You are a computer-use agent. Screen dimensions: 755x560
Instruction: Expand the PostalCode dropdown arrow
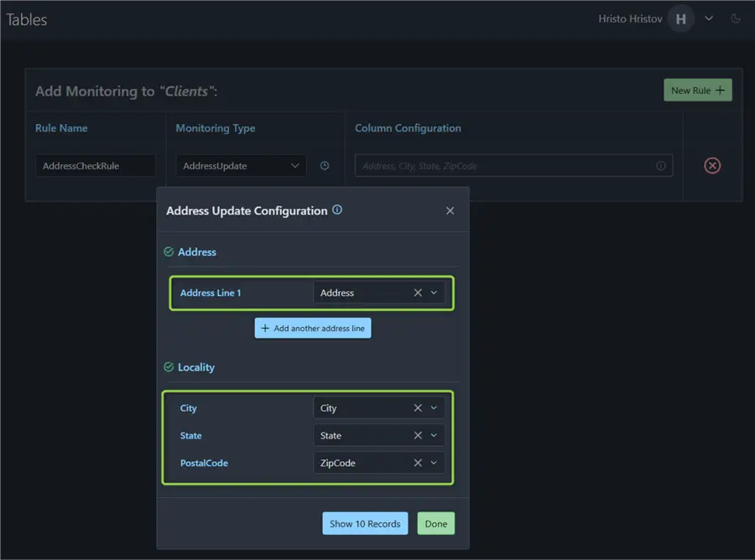pos(434,463)
